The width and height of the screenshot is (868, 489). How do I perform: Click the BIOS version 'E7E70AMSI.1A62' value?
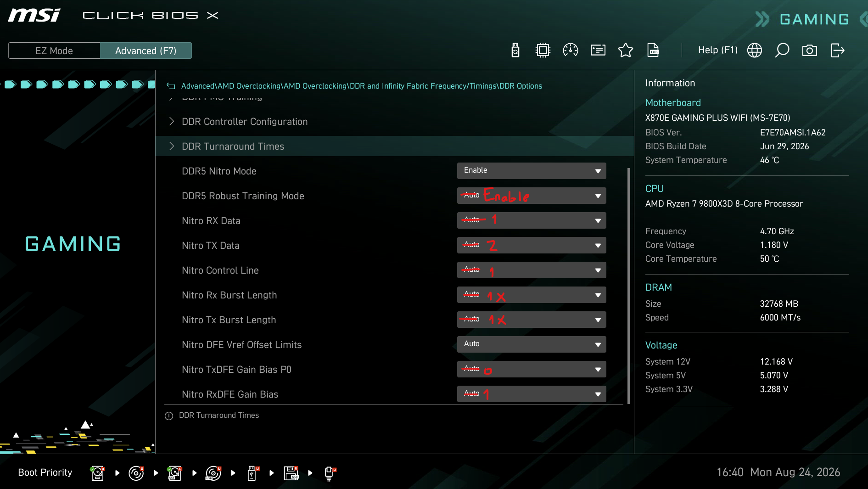click(793, 132)
